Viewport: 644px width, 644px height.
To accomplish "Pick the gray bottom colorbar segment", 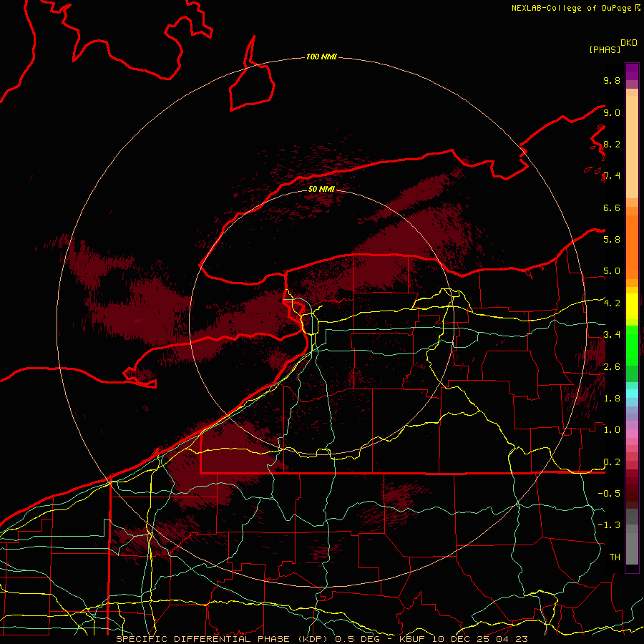I will click(632, 548).
